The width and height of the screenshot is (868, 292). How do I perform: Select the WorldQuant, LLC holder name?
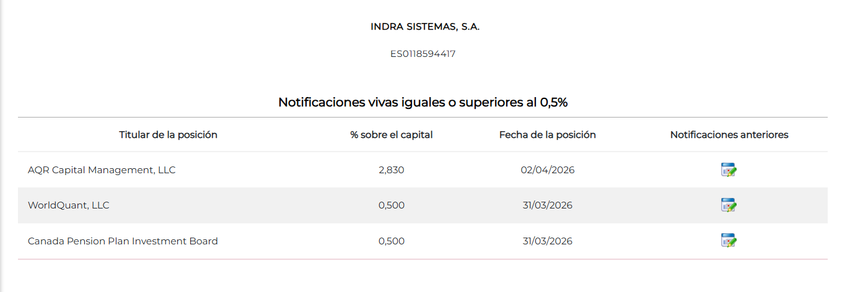click(x=68, y=205)
